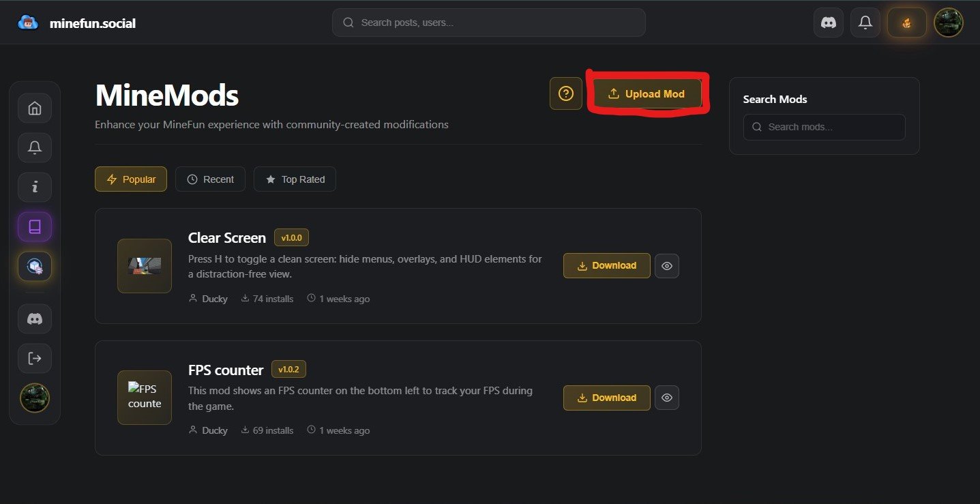
Task: Select the Popular tab
Action: [x=131, y=179]
